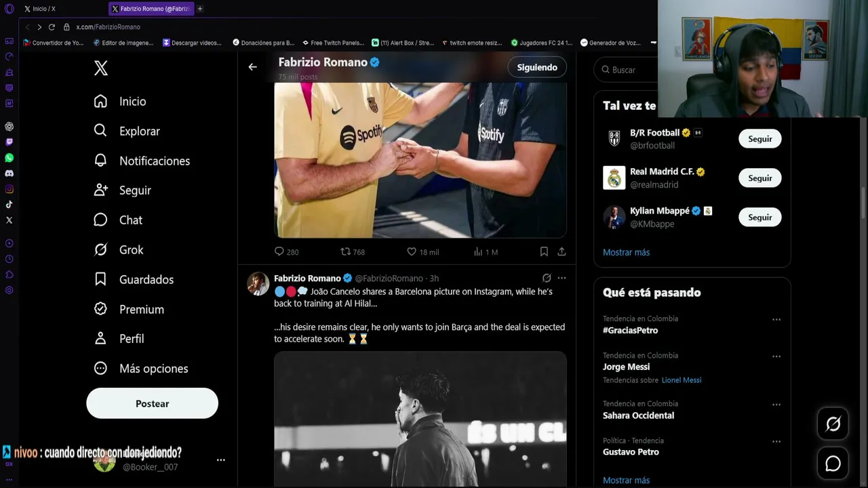Open Seguir in the X sidebar
The height and width of the screenshot is (488, 868).
(x=123, y=190)
